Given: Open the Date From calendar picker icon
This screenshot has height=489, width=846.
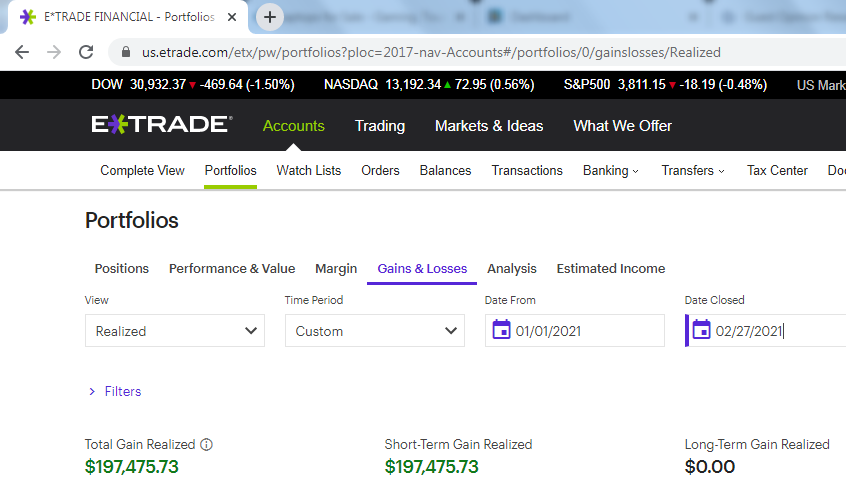Looking at the screenshot, I should coord(501,330).
